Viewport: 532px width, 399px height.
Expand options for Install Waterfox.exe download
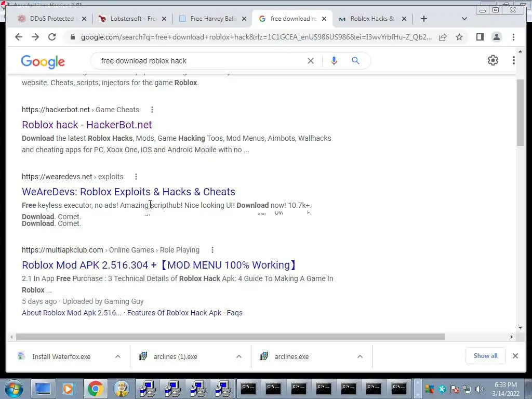118,356
